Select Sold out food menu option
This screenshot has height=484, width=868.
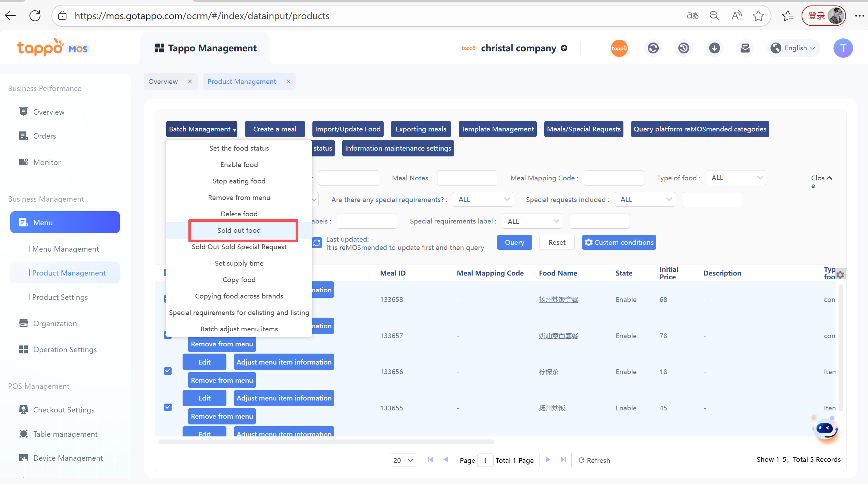pos(239,230)
